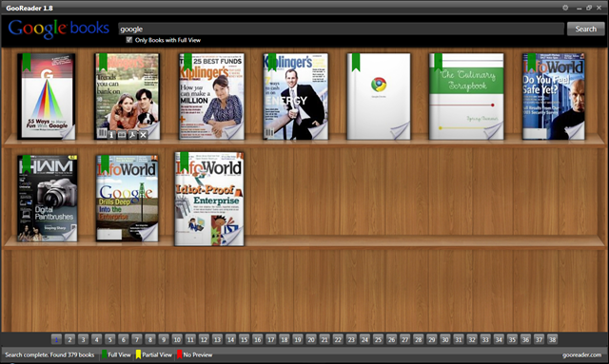Click page curl corner of Culinary Scrapbook

click(494, 130)
